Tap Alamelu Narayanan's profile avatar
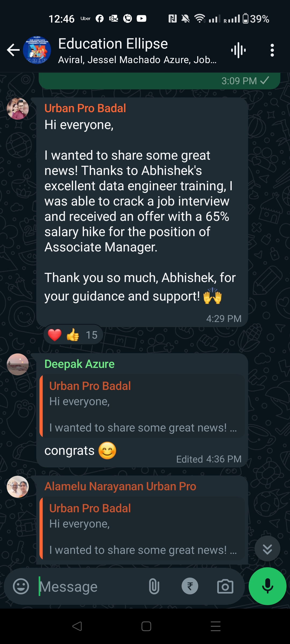 18,487
